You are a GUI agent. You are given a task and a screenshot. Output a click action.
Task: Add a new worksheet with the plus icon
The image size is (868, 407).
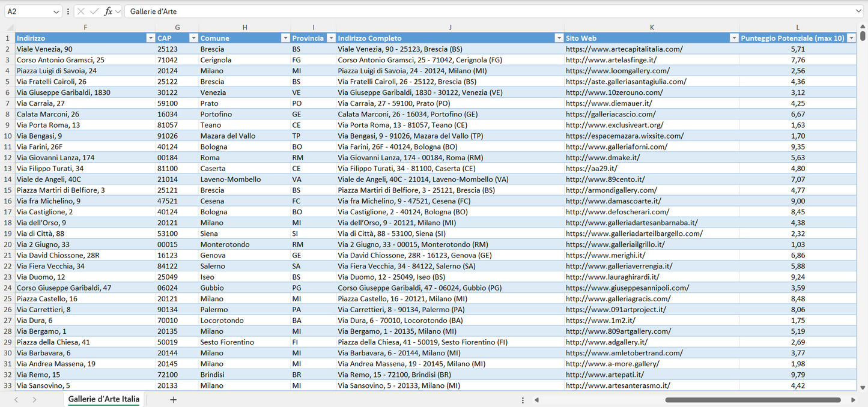tap(173, 399)
